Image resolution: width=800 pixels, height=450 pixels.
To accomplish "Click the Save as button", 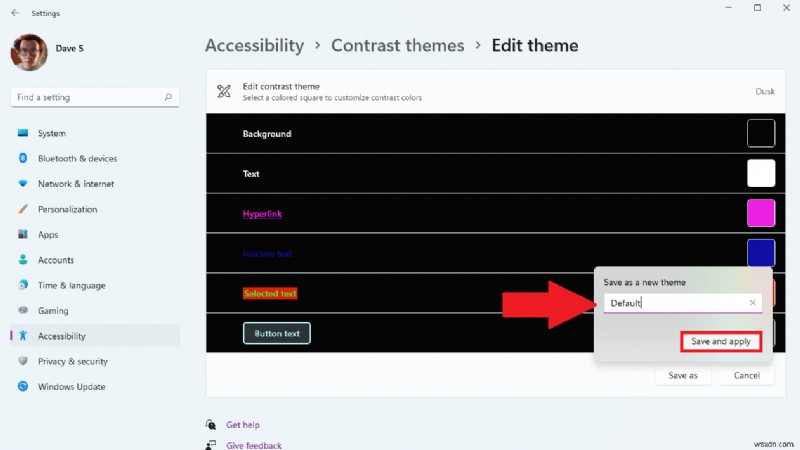I will [x=683, y=376].
